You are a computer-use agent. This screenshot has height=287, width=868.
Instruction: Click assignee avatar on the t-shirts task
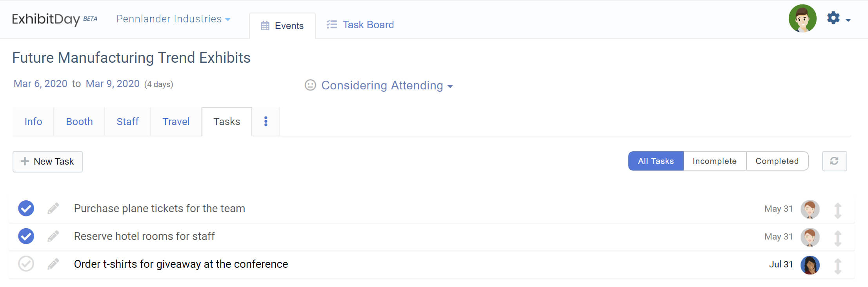[x=810, y=265]
